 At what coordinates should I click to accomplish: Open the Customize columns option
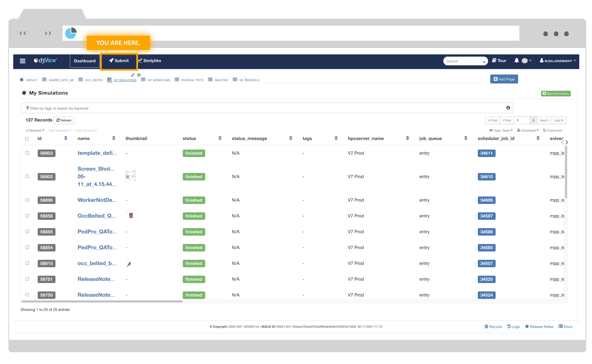click(x=552, y=130)
